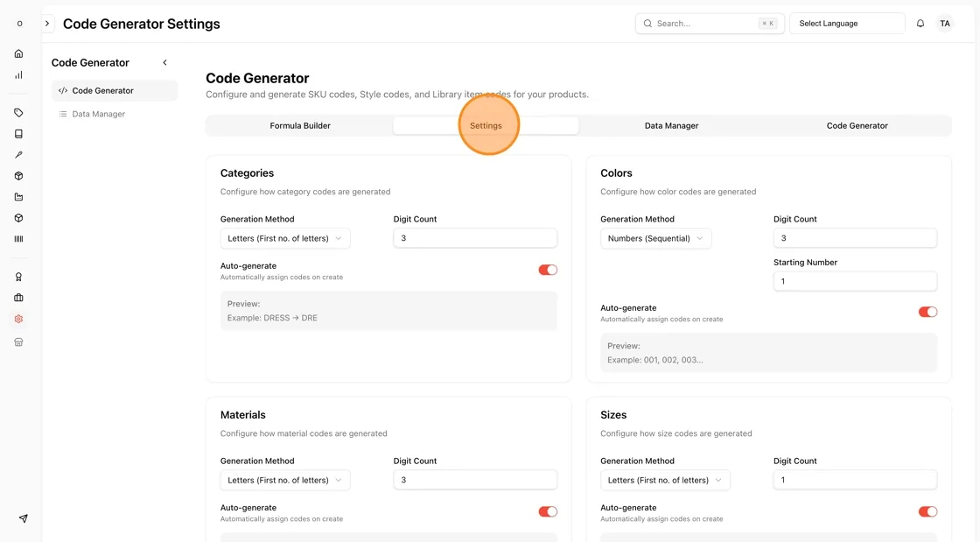980x542 pixels.
Task: Disable Auto-generate for Materials
Action: click(x=548, y=512)
